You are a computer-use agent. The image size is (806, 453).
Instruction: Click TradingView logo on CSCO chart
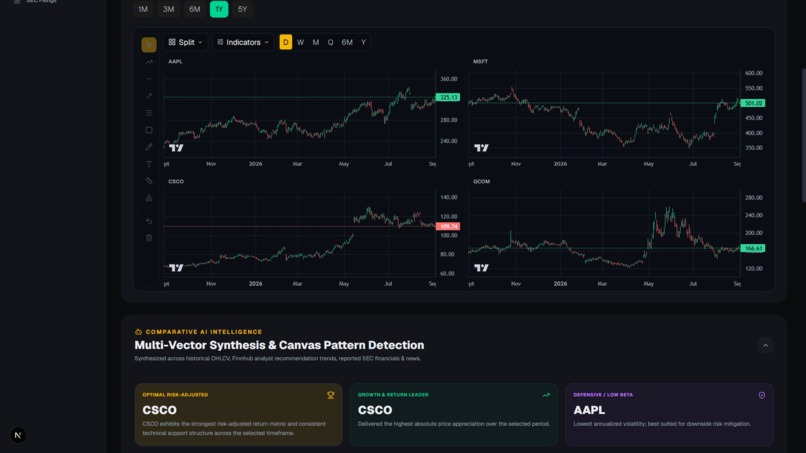(176, 268)
